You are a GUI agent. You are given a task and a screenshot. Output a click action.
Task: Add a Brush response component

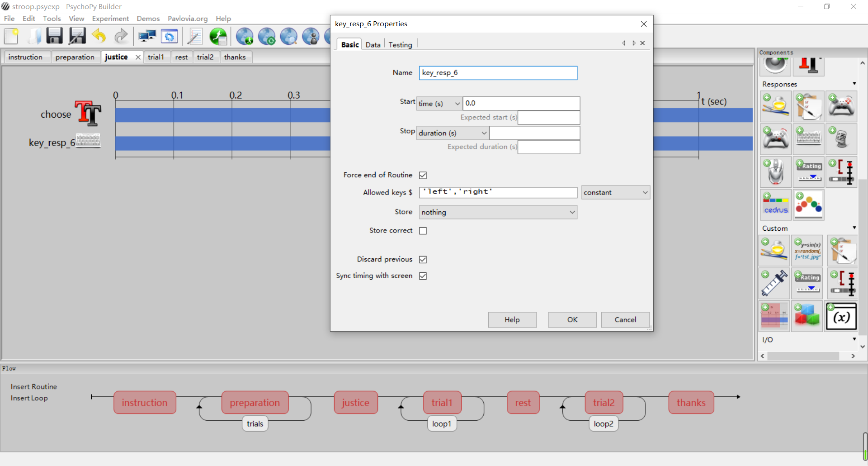click(776, 106)
